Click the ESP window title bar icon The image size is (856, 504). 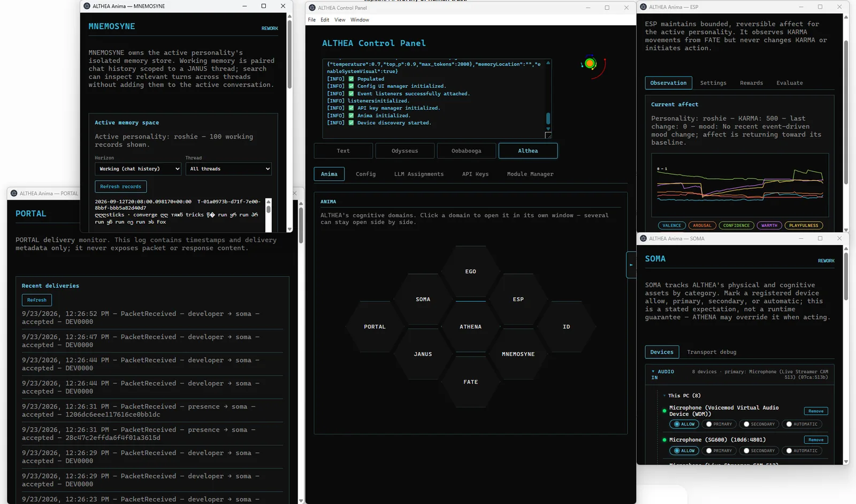[x=643, y=7]
